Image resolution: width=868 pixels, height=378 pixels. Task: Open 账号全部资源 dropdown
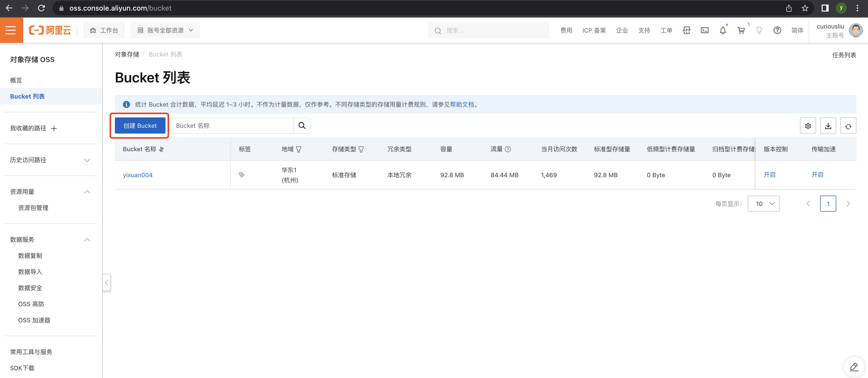(x=165, y=30)
